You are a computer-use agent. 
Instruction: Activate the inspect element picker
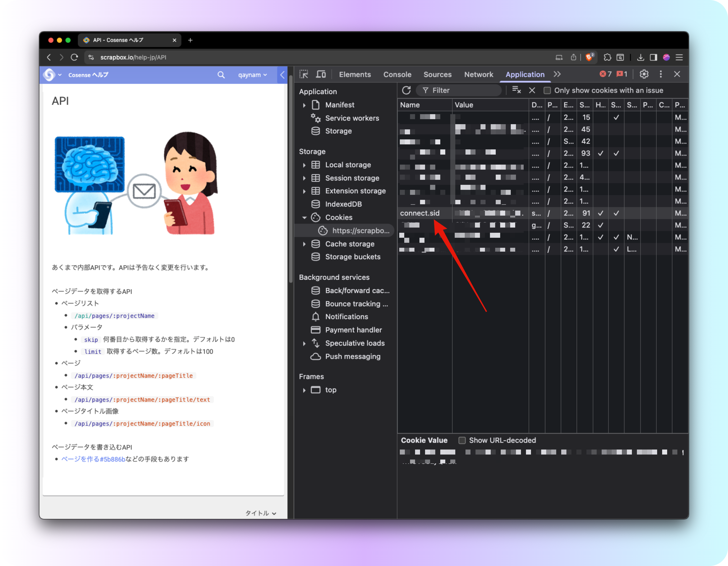click(x=304, y=74)
